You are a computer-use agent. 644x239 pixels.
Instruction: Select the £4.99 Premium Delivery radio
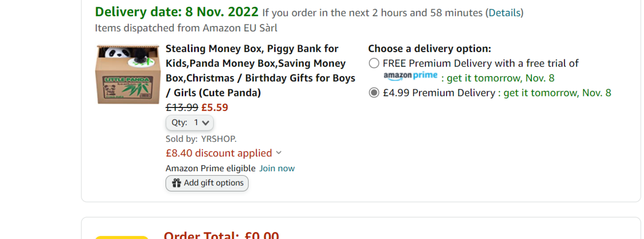pyautogui.click(x=374, y=93)
